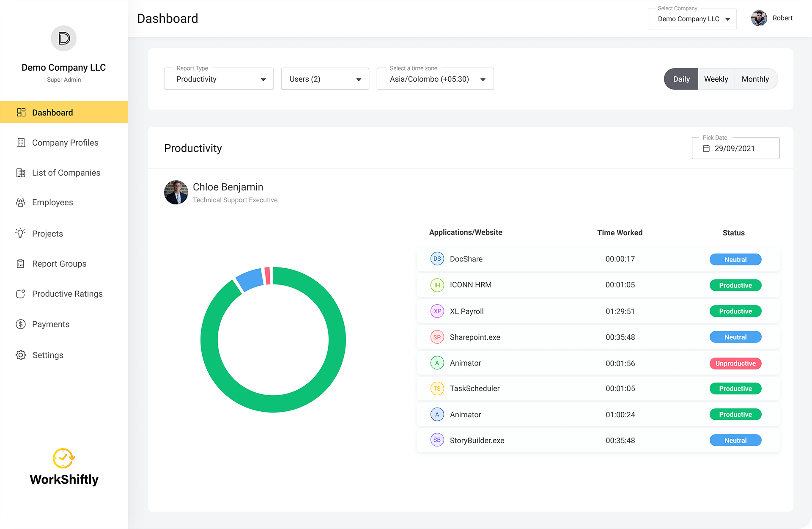Go to List of Companies
The height and width of the screenshot is (529, 812).
pos(66,173)
